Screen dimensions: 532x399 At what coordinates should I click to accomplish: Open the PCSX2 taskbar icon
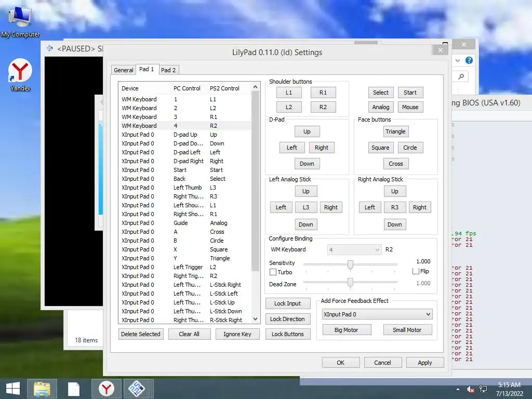pos(137,389)
